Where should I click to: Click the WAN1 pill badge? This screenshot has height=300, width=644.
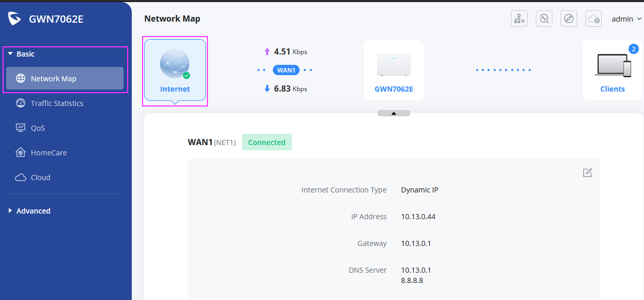click(x=286, y=70)
